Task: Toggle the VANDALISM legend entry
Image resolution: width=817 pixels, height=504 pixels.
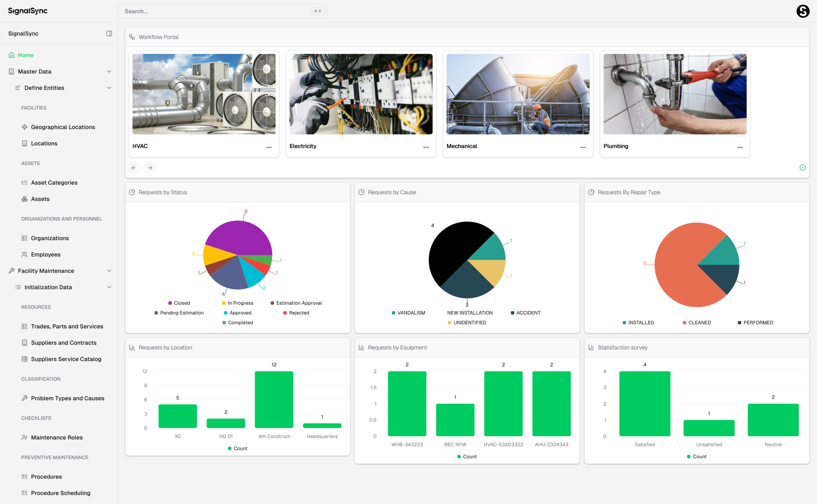Action: 408,313
